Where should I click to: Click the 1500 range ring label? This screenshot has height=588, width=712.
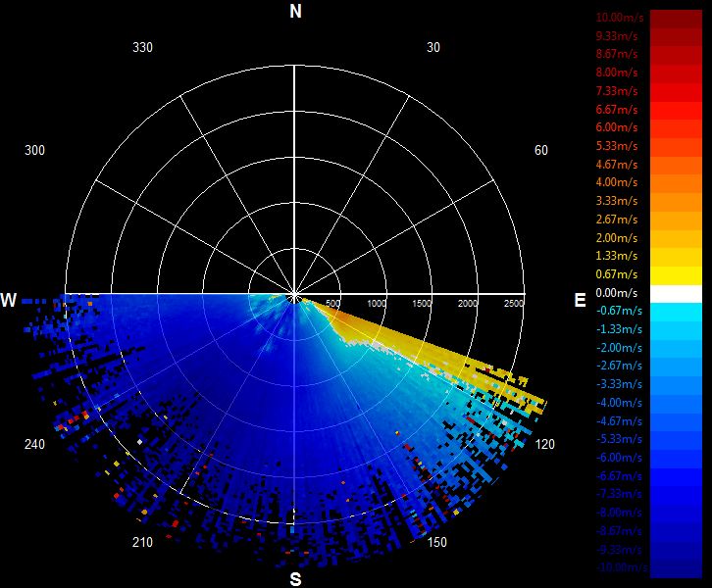pyautogui.click(x=422, y=303)
